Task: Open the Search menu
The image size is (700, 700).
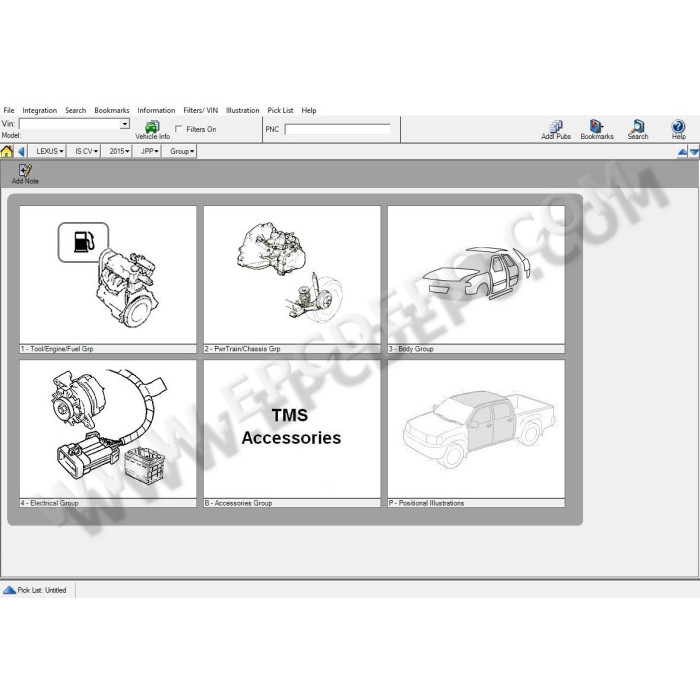Action: point(75,110)
